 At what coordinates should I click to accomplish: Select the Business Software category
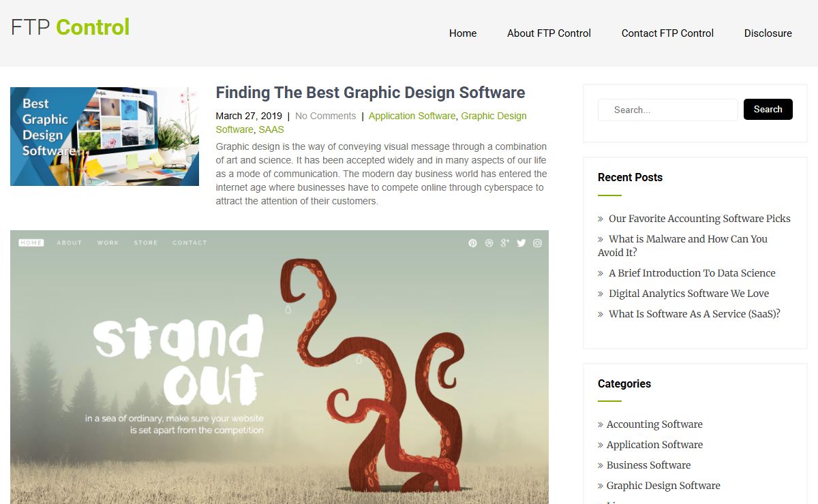click(x=648, y=465)
